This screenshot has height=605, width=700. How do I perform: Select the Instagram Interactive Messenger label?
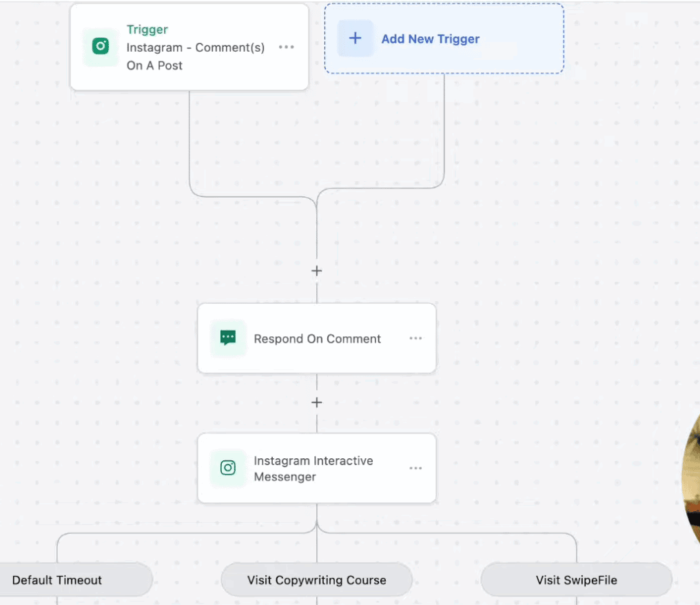point(313,469)
